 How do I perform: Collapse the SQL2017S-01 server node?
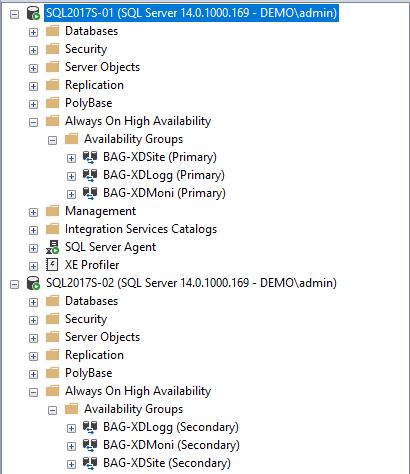[x=14, y=14]
